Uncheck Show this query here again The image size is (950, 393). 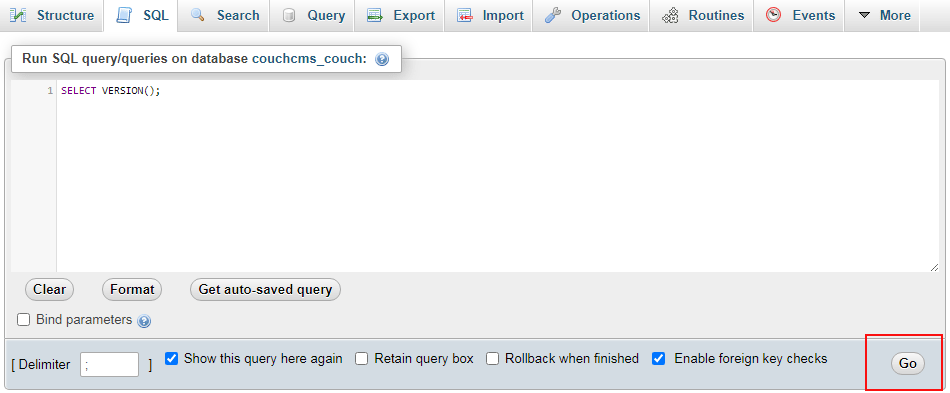171,358
